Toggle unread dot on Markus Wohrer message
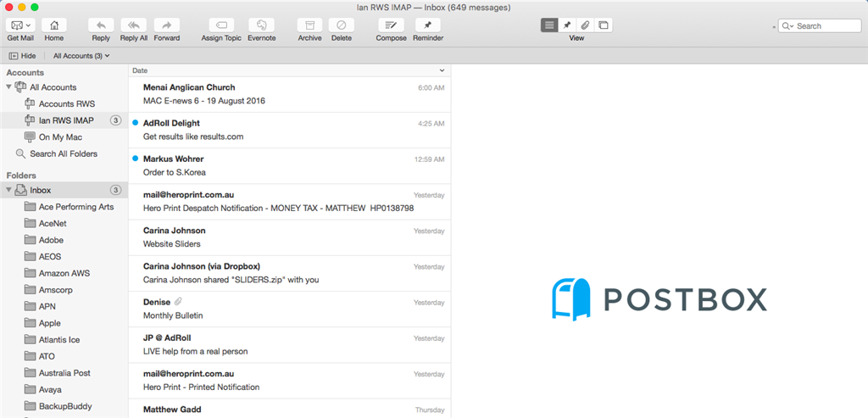This screenshot has width=868, height=418. pyautogui.click(x=136, y=159)
